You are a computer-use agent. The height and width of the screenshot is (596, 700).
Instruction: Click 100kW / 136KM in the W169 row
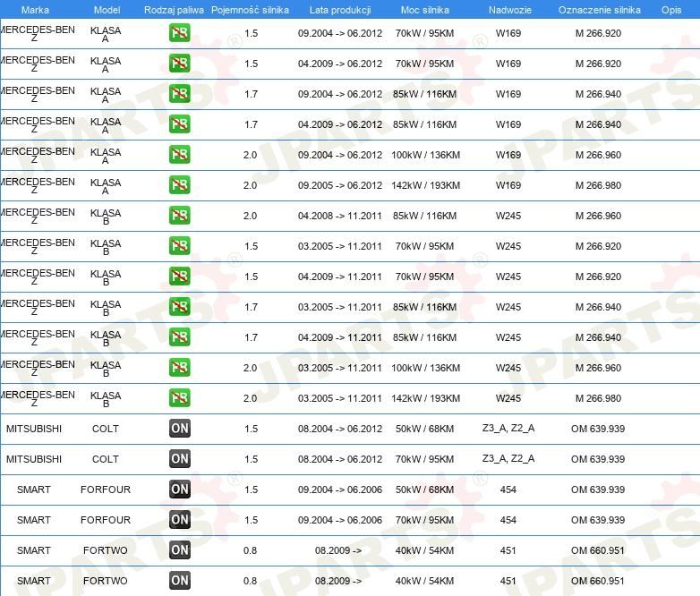pyautogui.click(x=425, y=155)
